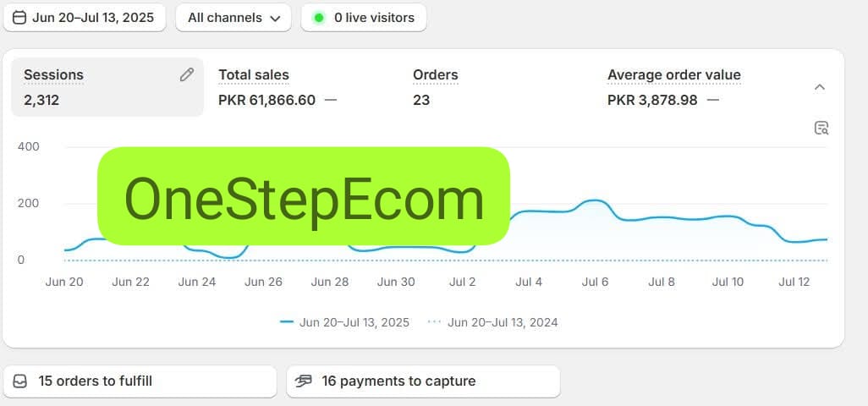
Task: Switch chart to Orders metric
Action: 436,87
